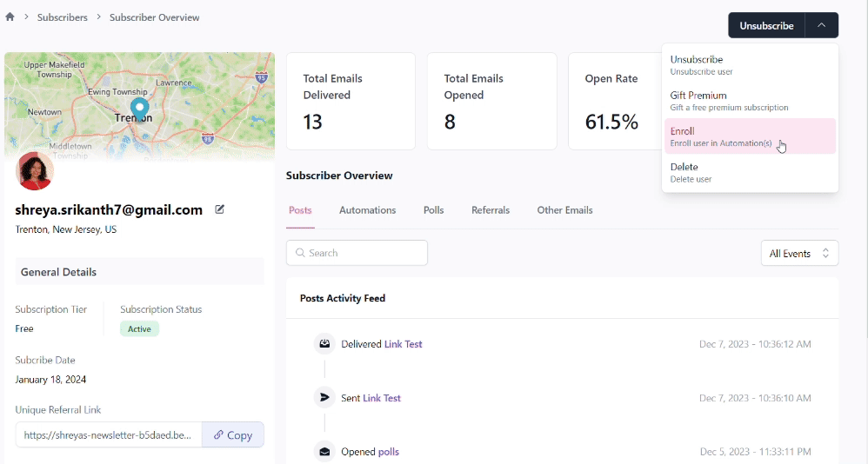Open Link Test in Sent row
Viewport: 868px width, 464px height.
click(382, 398)
